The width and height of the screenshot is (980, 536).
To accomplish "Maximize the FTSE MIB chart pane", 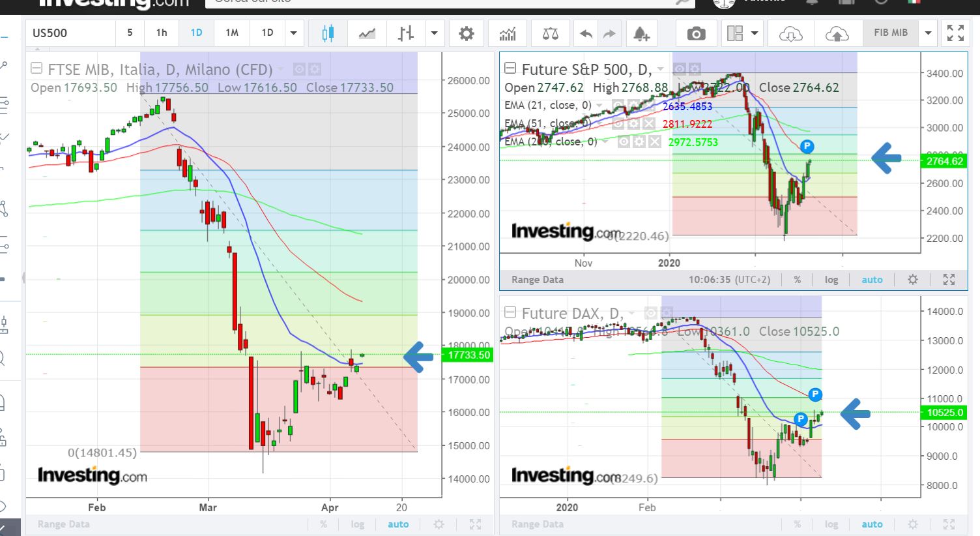I will [475, 524].
